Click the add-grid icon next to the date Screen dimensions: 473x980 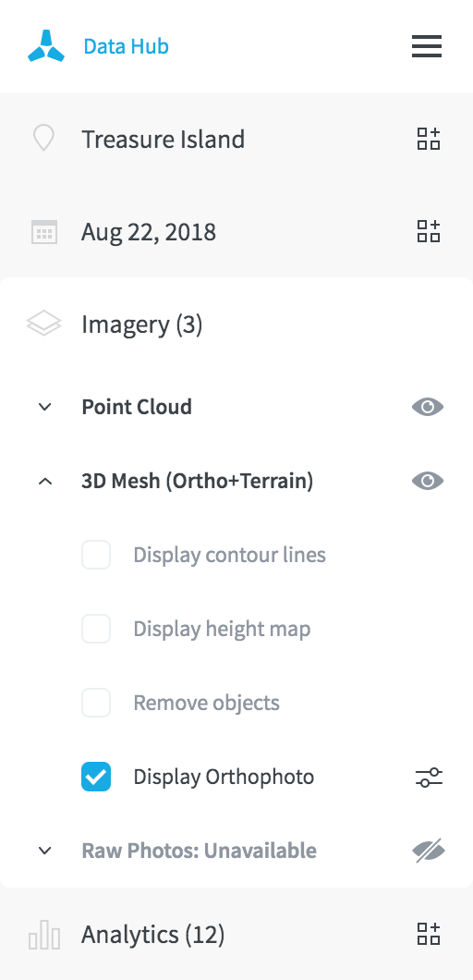[x=429, y=231]
